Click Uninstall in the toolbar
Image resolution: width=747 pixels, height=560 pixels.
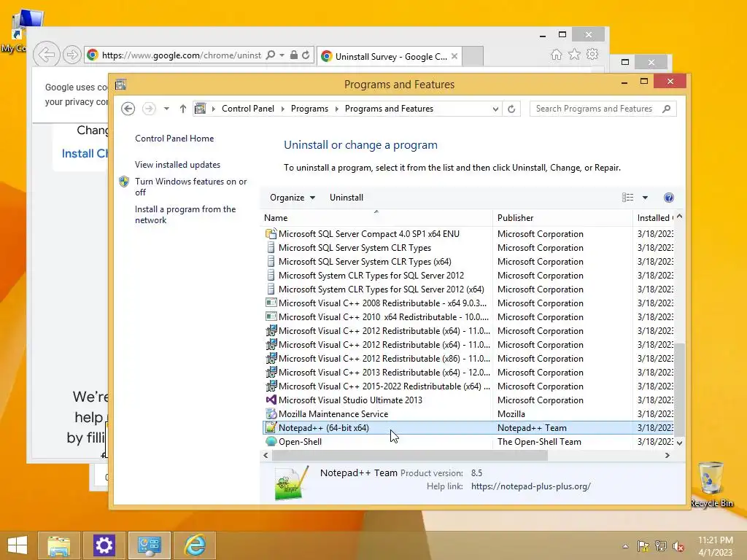347,198
